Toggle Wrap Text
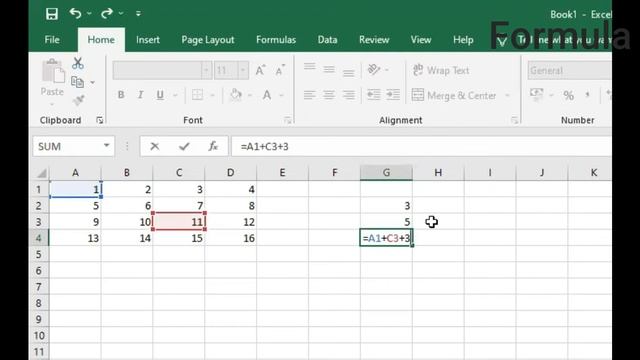Image resolution: width=640 pixels, height=360 pixels. tap(440, 70)
